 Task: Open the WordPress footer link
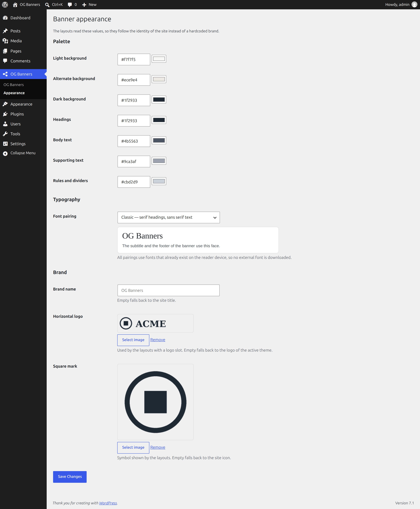pyautogui.click(x=108, y=503)
